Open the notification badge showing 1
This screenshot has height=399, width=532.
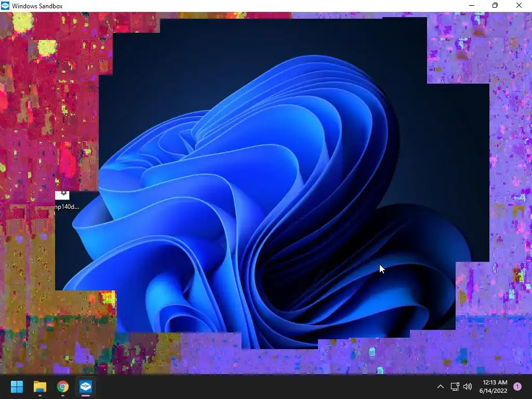517,387
